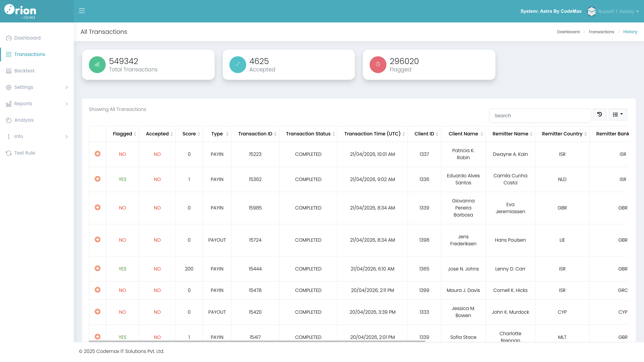Image resolution: width=644 pixels, height=362 pixels.
Task: Sort by Score column
Action: point(189,134)
